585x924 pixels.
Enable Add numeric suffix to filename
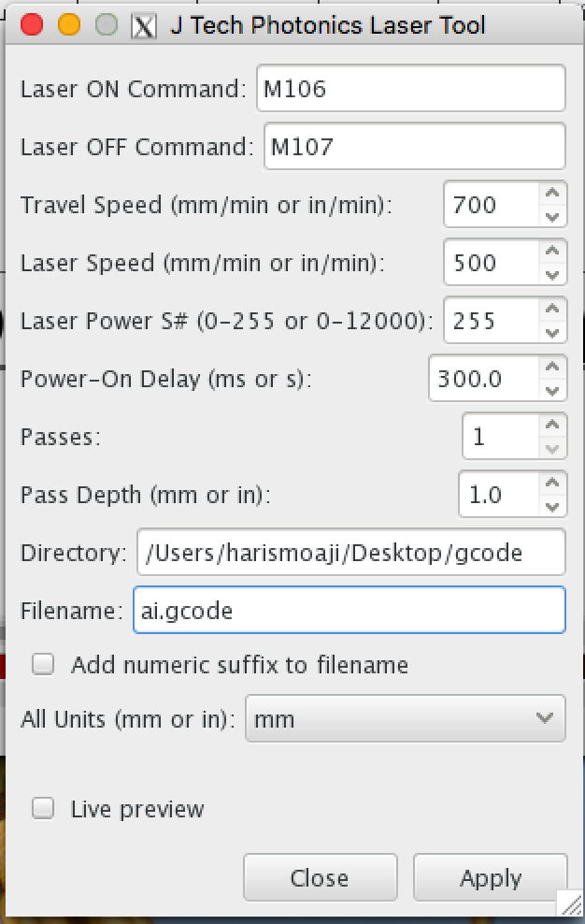pos(43,665)
